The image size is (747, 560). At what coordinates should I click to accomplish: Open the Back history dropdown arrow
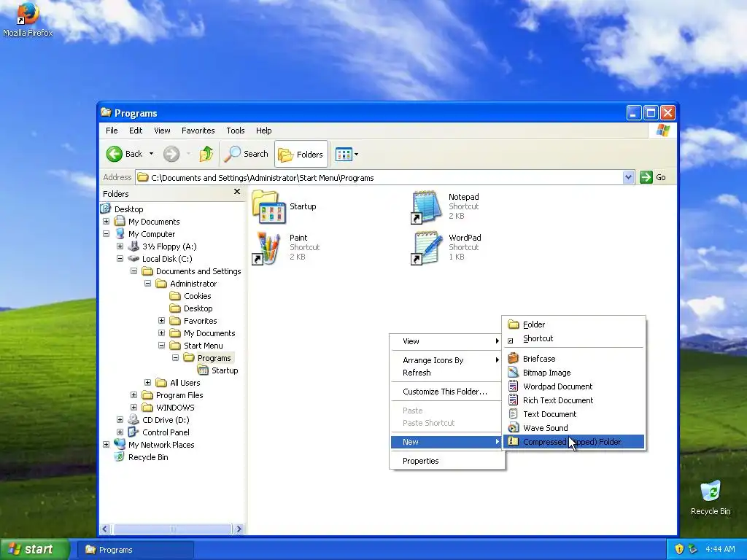[x=151, y=154]
